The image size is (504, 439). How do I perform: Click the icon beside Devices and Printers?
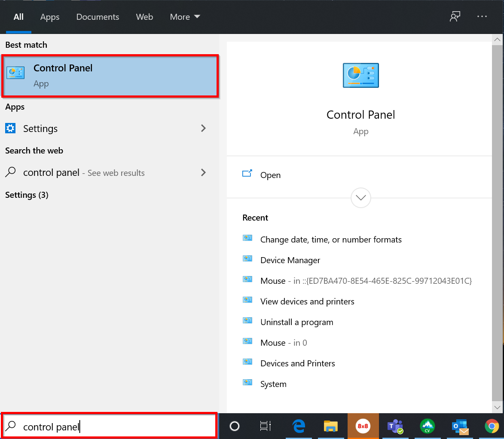click(x=247, y=362)
